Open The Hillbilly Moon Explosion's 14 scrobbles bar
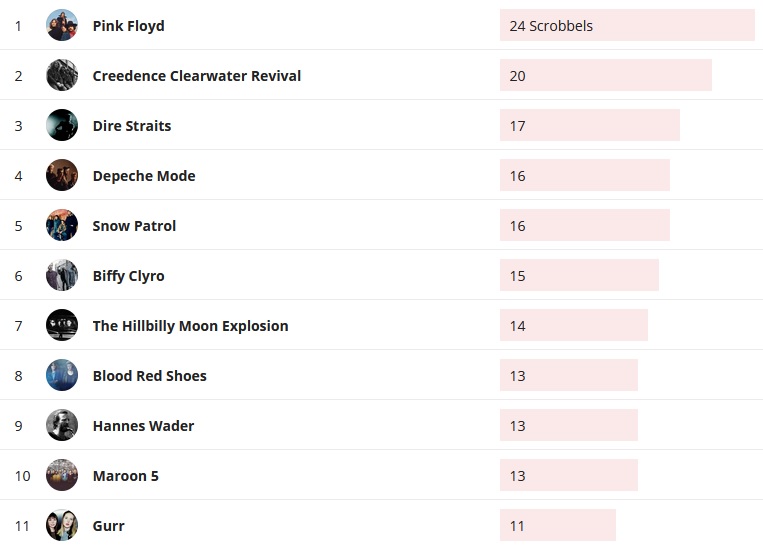 click(573, 326)
